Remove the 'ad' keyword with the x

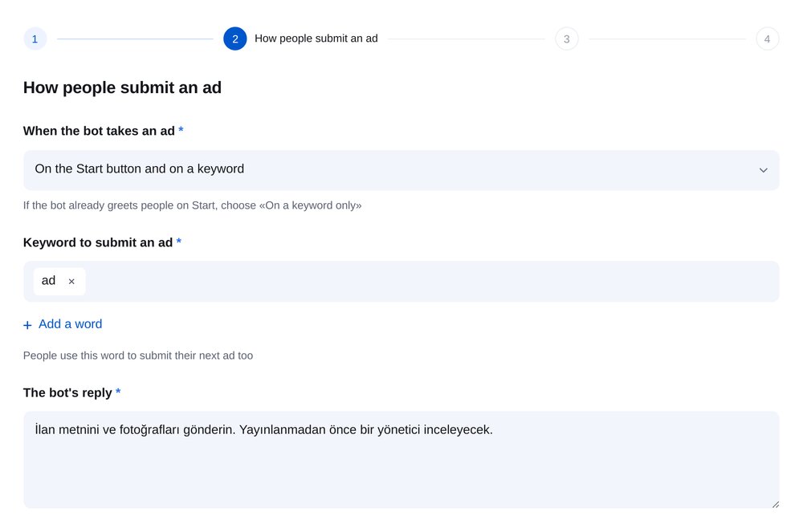click(71, 282)
